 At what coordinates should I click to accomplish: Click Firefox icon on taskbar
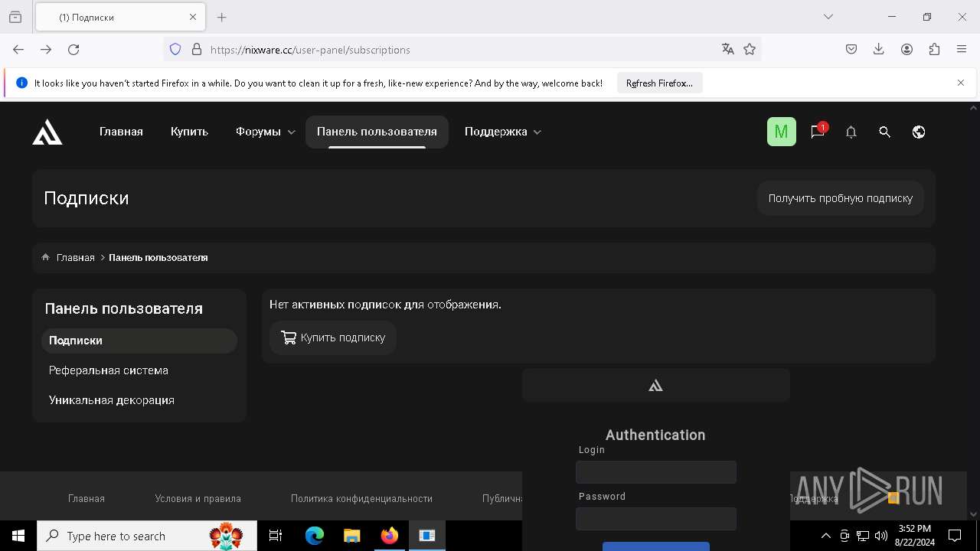pyautogui.click(x=389, y=536)
